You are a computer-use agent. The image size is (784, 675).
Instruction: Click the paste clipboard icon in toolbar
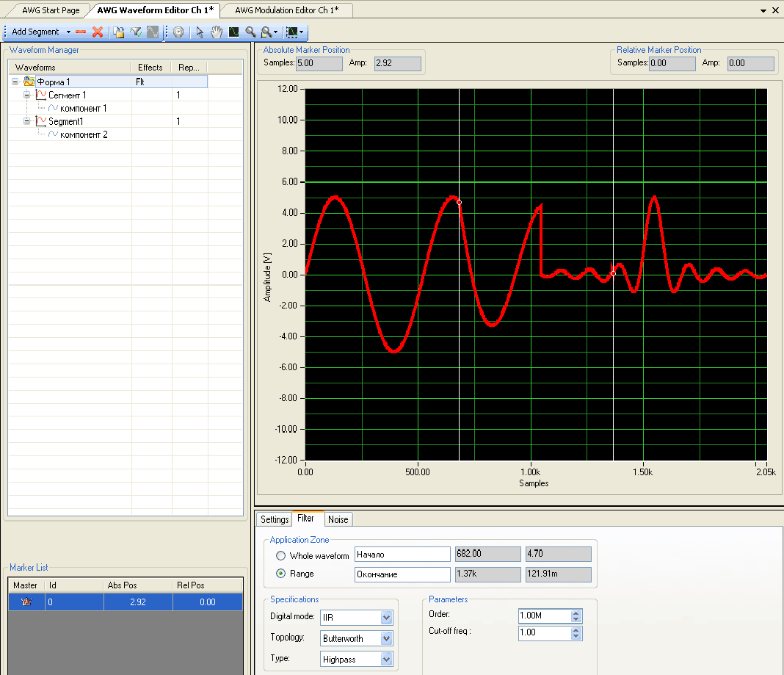119,32
